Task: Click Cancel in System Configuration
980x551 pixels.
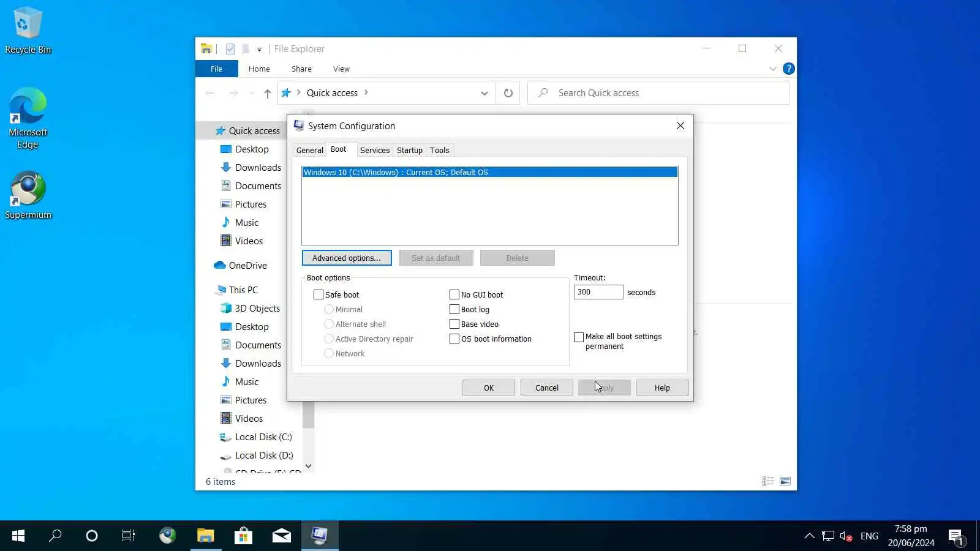Action: (x=547, y=388)
